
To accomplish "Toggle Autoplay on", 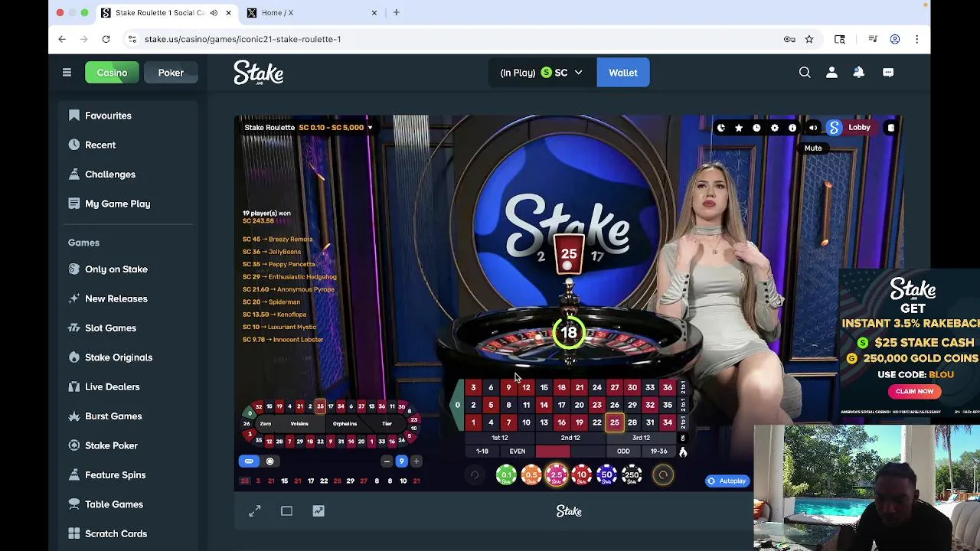I will [727, 481].
